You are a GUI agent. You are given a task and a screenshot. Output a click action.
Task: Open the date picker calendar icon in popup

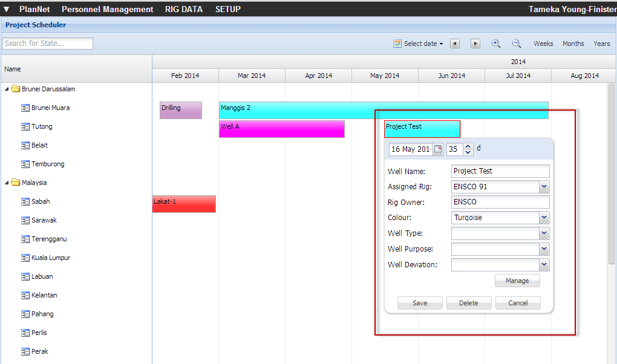(x=438, y=149)
